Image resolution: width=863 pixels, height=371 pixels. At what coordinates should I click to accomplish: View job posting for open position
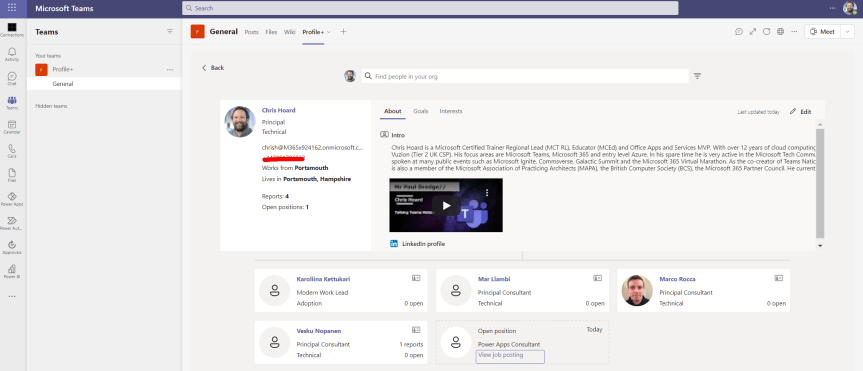500,355
